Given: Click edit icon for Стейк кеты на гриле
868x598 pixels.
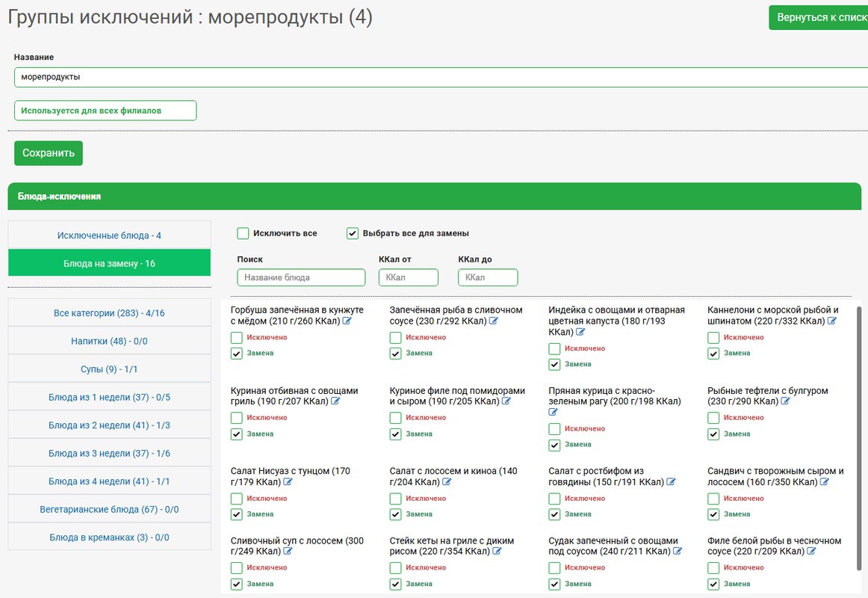Looking at the screenshot, I should pyautogui.click(x=497, y=552).
